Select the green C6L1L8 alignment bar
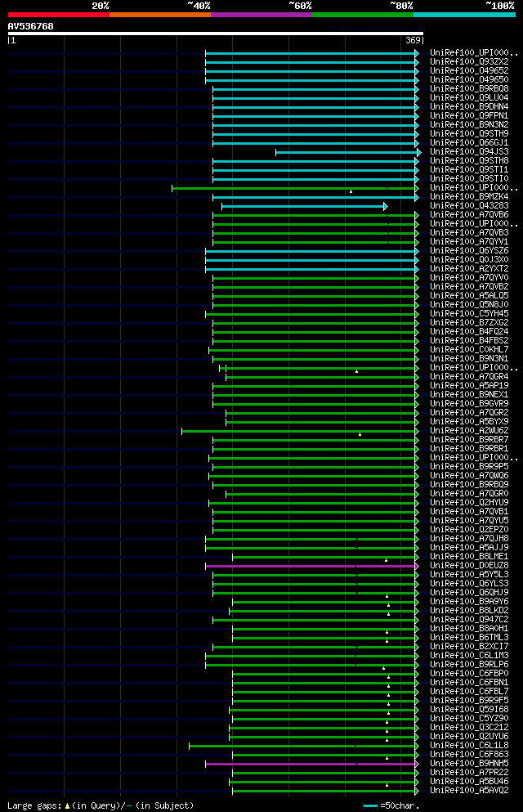Screen dimensions: 523x812 pos(304,747)
